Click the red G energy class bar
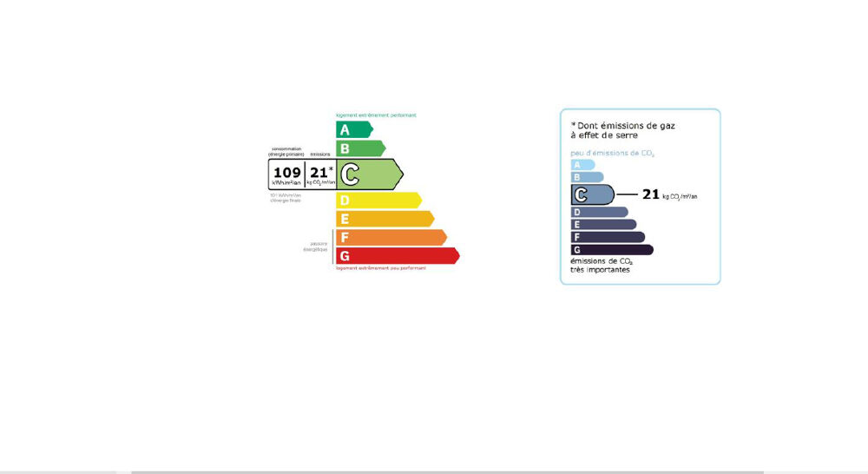868x474 pixels. [398, 256]
